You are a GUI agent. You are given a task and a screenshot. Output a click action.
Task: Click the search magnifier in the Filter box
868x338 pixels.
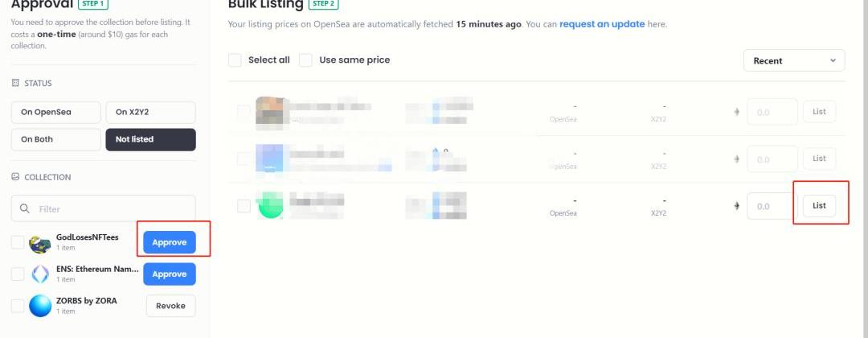click(26, 209)
